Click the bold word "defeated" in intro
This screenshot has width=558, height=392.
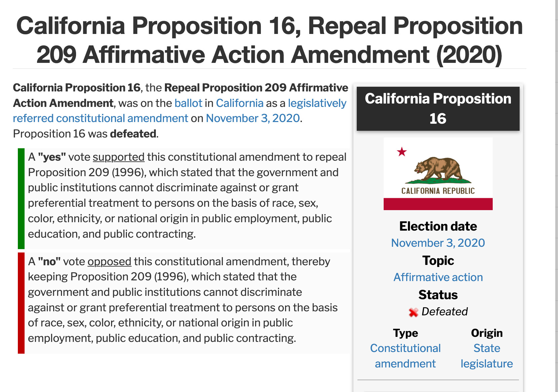tap(133, 134)
